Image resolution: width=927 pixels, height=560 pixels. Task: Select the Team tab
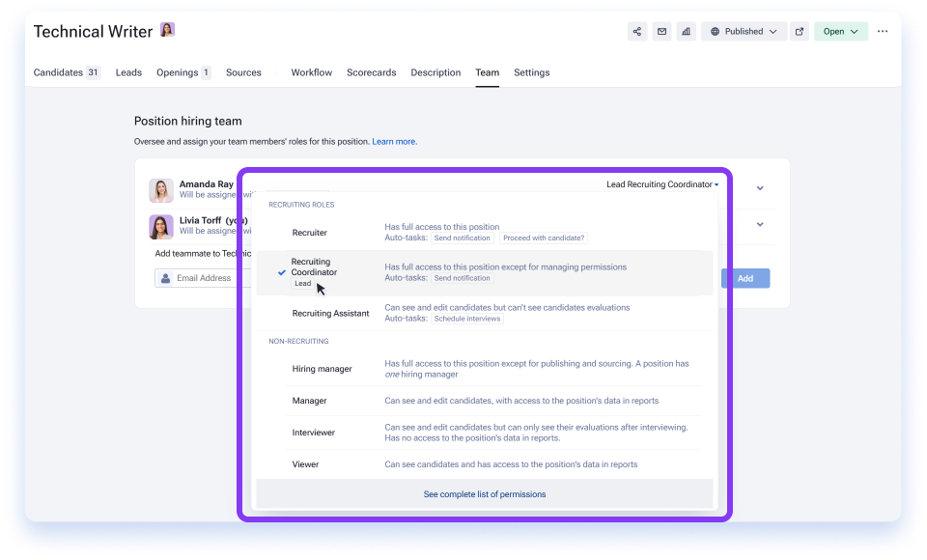(487, 72)
